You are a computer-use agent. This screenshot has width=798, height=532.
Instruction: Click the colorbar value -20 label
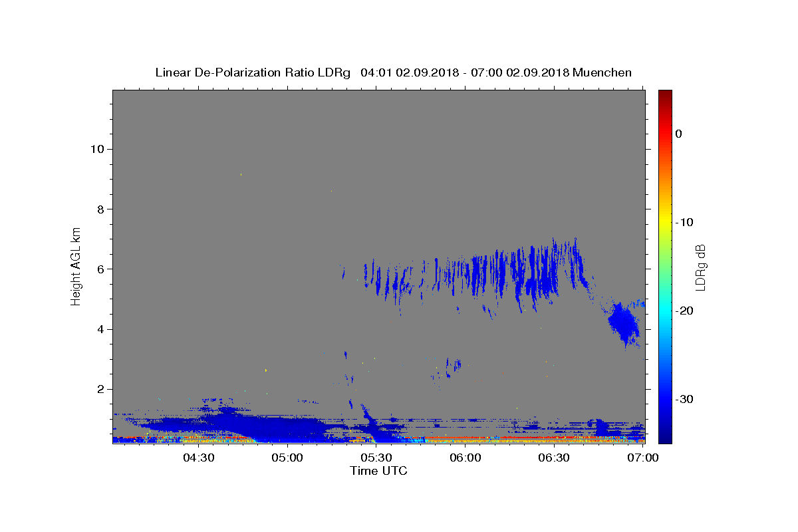pyautogui.click(x=684, y=311)
